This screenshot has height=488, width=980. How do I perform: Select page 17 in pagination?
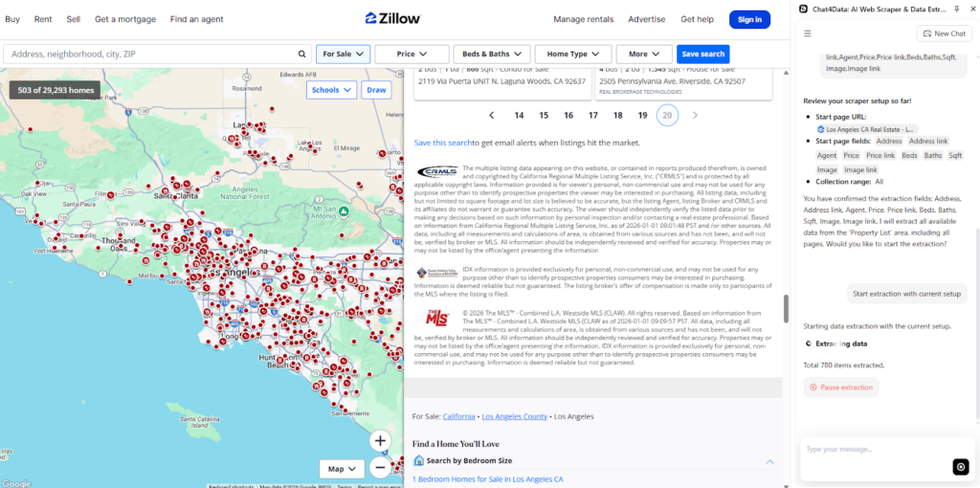(x=593, y=116)
